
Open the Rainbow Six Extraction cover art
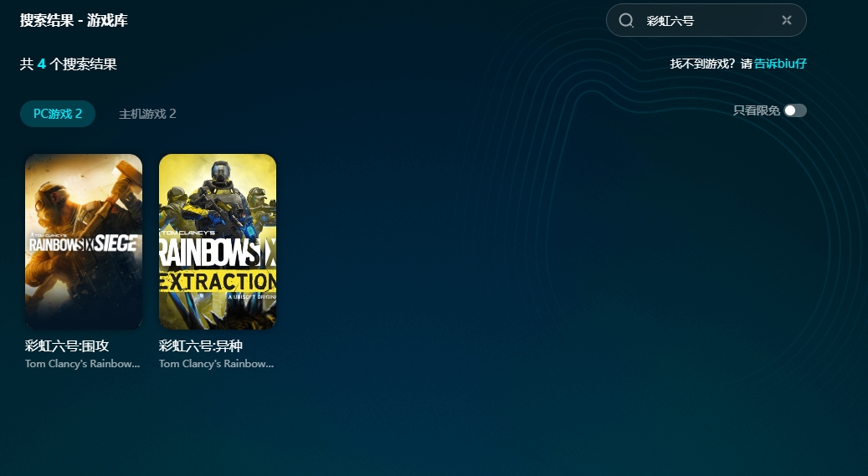click(x=218, y=241)
